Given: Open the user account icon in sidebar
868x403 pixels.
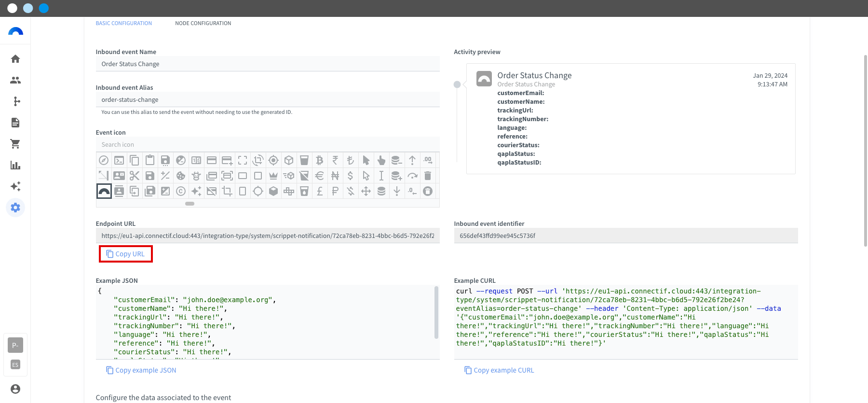Looking at the screenshot, I should [15, 389].
